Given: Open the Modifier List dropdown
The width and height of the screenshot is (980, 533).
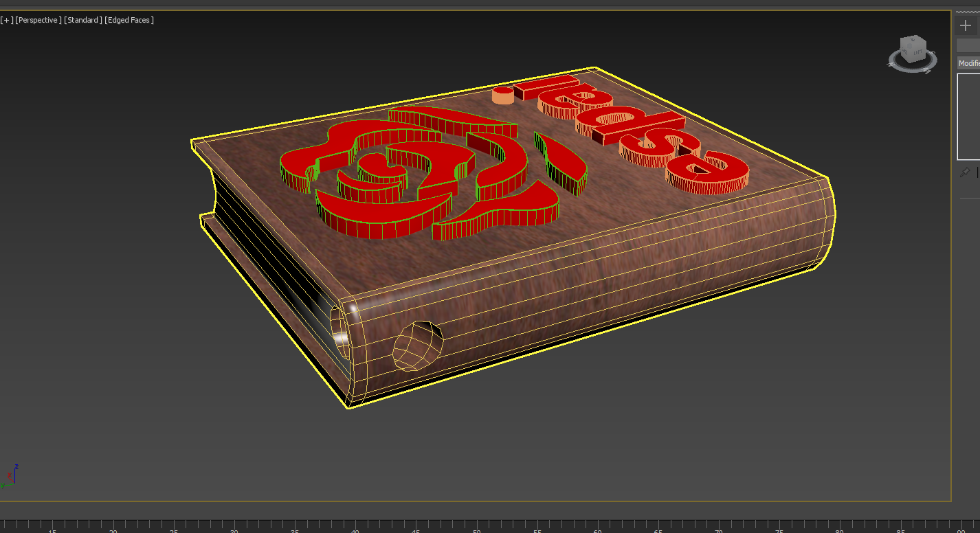Looking at the screenshot, I should click(x=968, y=63).
